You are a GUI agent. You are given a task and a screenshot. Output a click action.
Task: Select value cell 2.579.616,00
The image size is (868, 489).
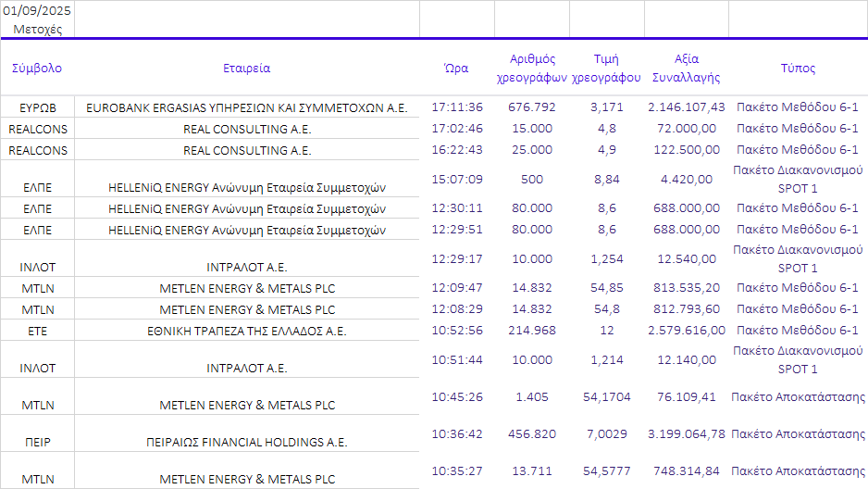687,331
